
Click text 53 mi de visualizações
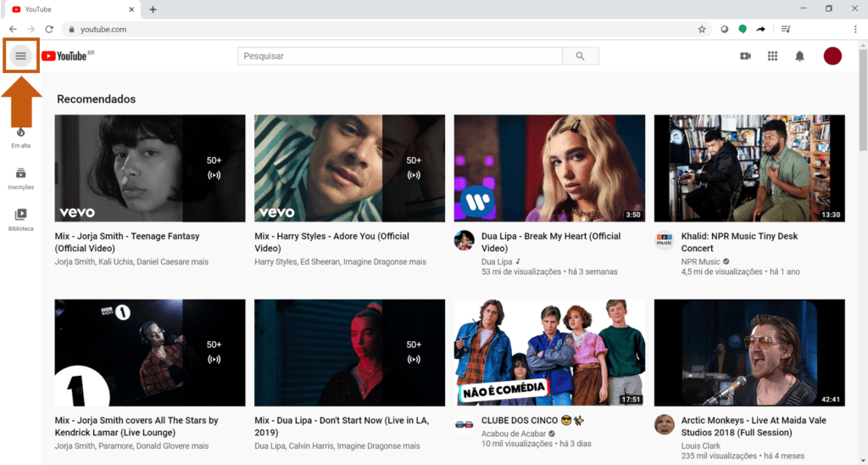(521, 272)
